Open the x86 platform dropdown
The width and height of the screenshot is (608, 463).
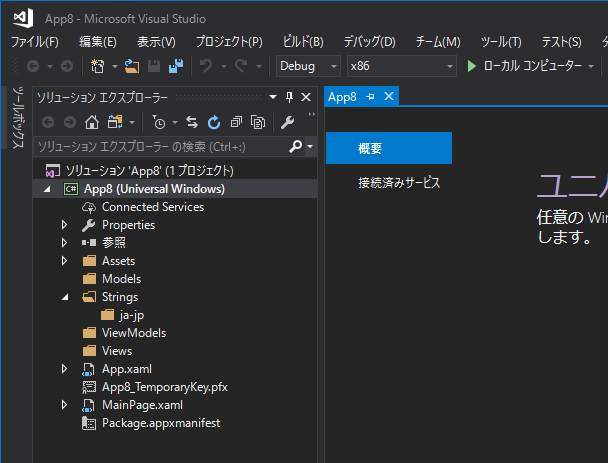(450, 66)
